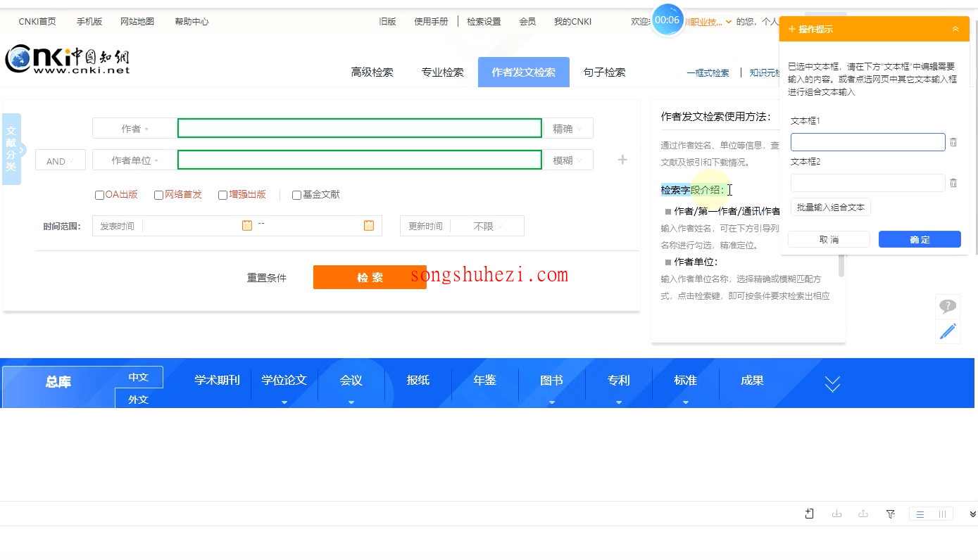Expand the 会议 submenu arrow

(351, 402)
